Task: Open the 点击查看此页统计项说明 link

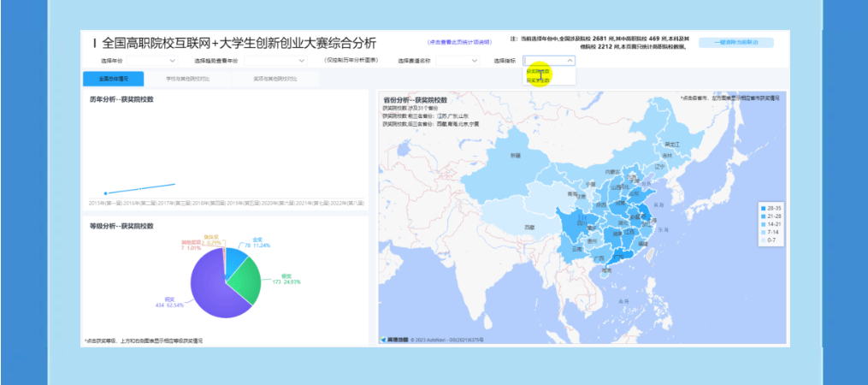Action: tap(460, 42)
